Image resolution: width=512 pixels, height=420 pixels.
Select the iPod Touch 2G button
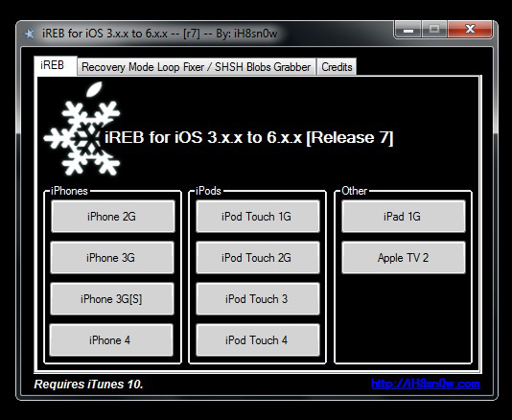(x=258, y=257)
